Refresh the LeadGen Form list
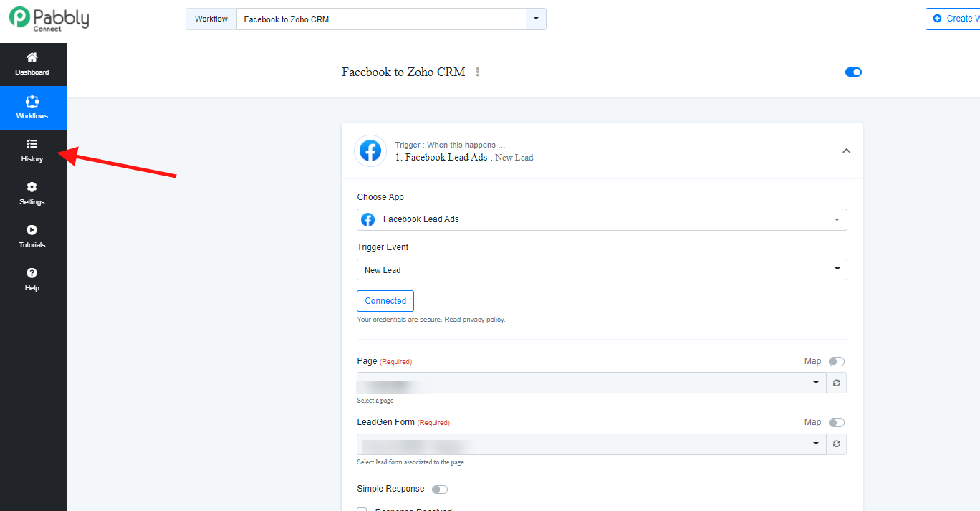This screenshot has width=980, height=511. click(837, 444)
